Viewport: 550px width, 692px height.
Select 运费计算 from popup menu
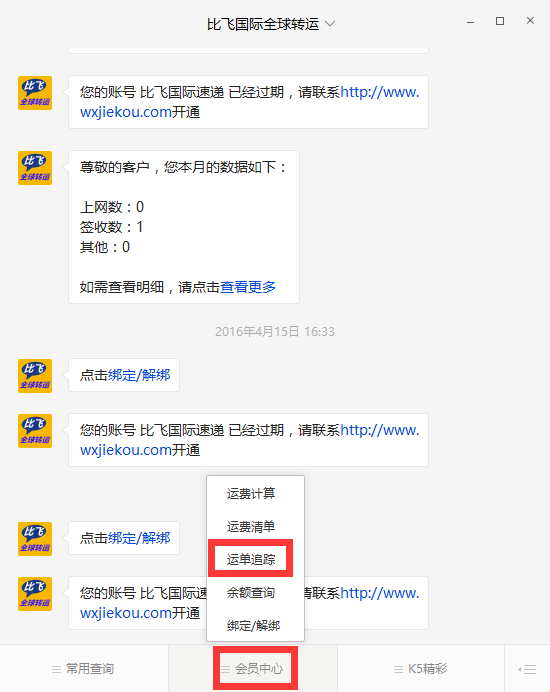(x=251, y=493)
